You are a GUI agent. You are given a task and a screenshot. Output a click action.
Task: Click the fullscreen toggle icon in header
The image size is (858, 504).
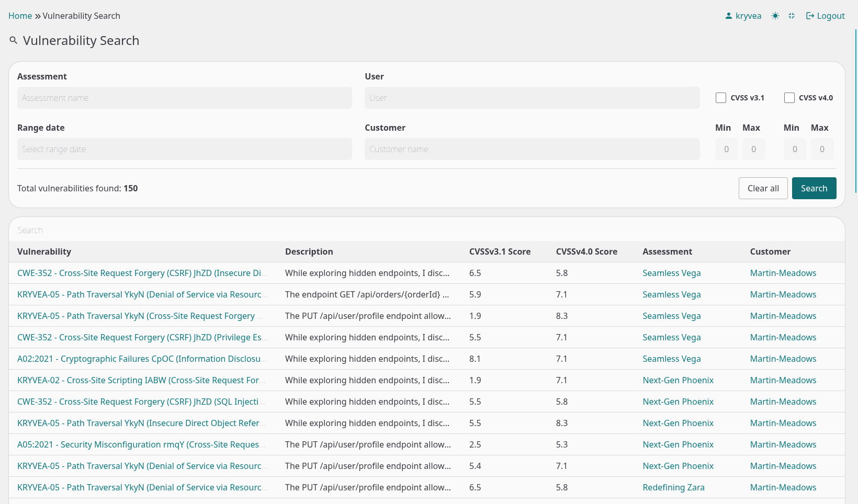click(x=792, y=16)
